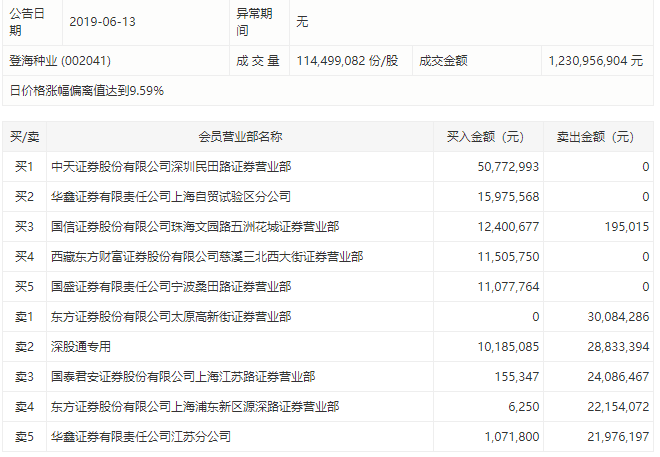Screen dimensions: 660x457
Task: Select 国盛证券宁波桑田路证券营业部 name
Action: [171, 287]
